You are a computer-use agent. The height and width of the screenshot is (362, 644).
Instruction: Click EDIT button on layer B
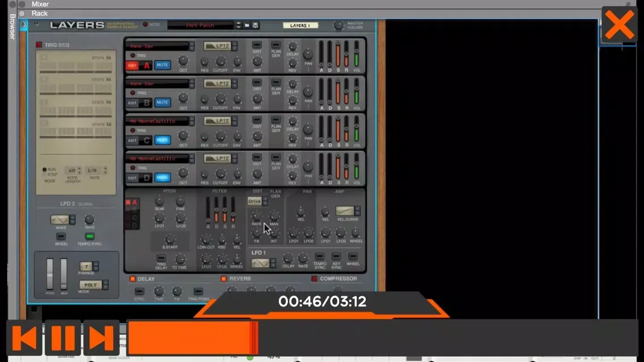click(x=132, y=103)
